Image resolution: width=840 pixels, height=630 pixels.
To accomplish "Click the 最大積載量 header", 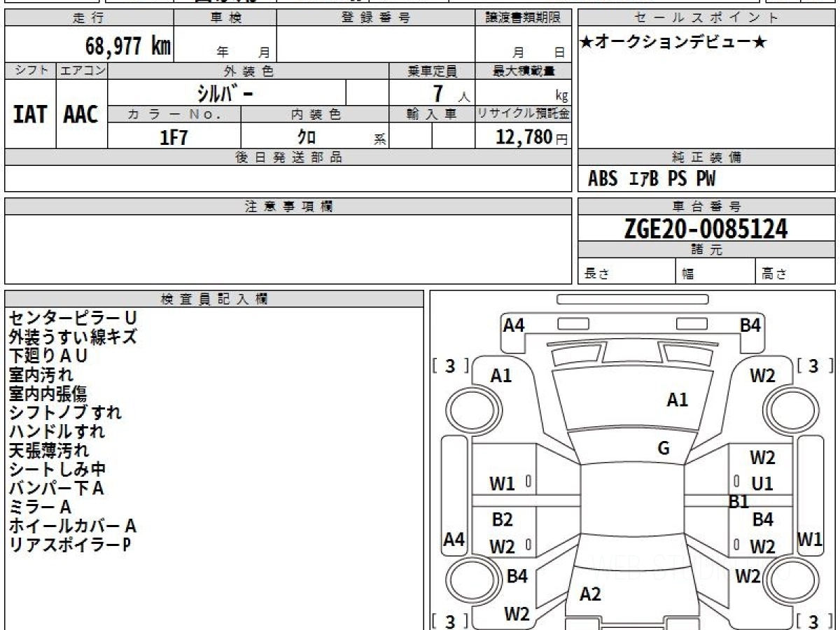I will (524, 71).
